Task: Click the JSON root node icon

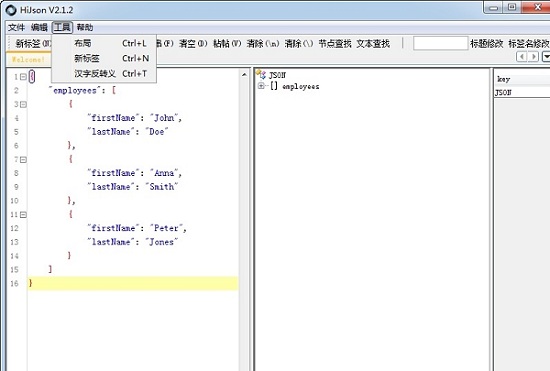Action: point(261,74)
